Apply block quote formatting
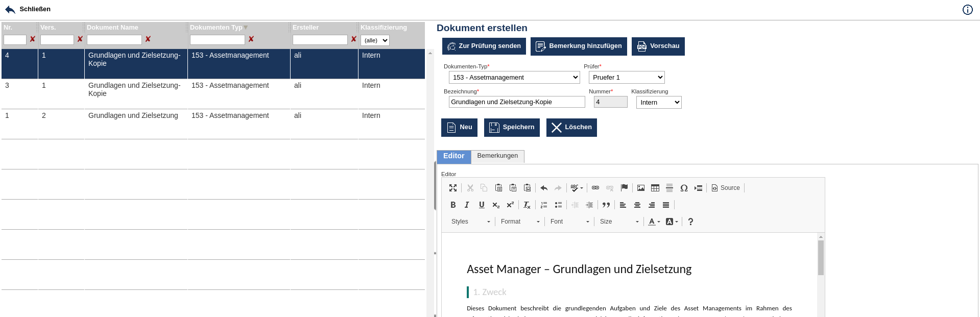Screen dimensions: 980x317 click(x=606, y=205)
